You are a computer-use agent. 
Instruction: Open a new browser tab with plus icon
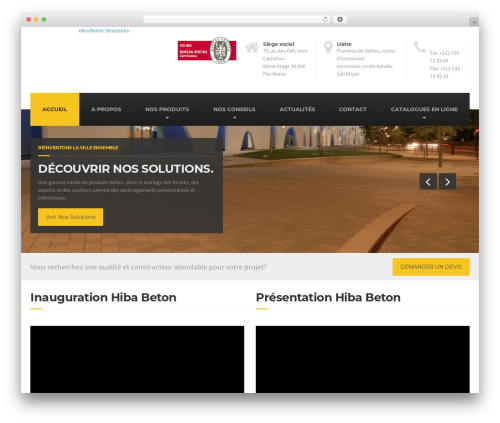coord(474,22)
